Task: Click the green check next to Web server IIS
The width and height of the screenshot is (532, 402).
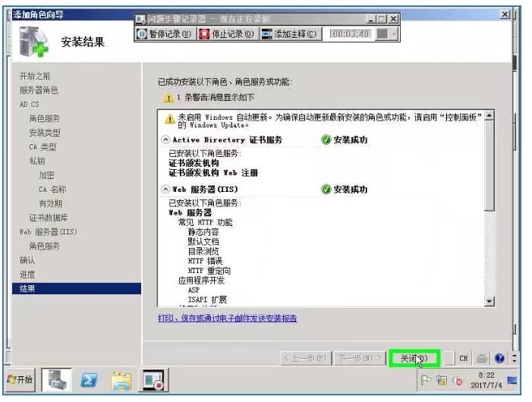Action: [x=326, y=189]
